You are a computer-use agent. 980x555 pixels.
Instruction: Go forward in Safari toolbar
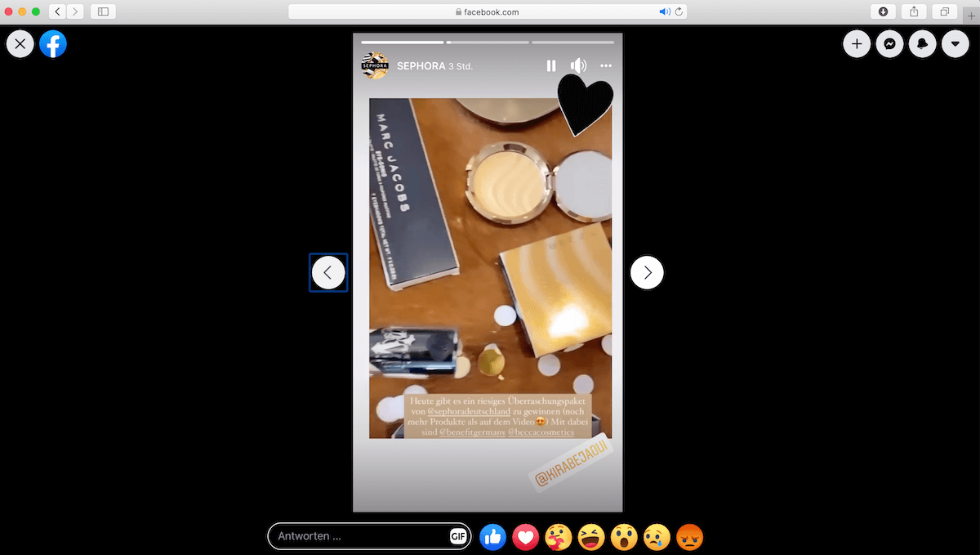tap(75, 11)
